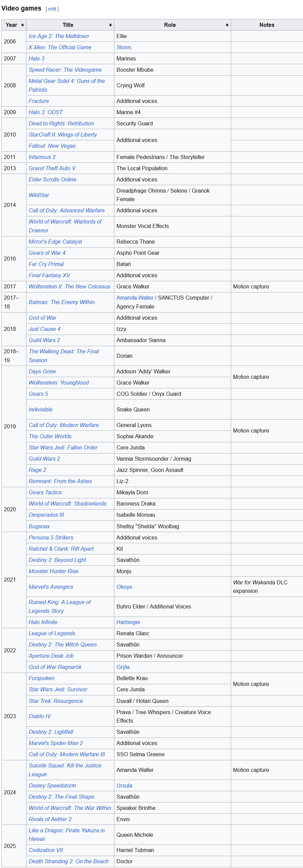Viewport: 303px width, 868px height.
Task: Open the Ice Age 2: The Meltdown link
Action: click(x=59, y=36)
